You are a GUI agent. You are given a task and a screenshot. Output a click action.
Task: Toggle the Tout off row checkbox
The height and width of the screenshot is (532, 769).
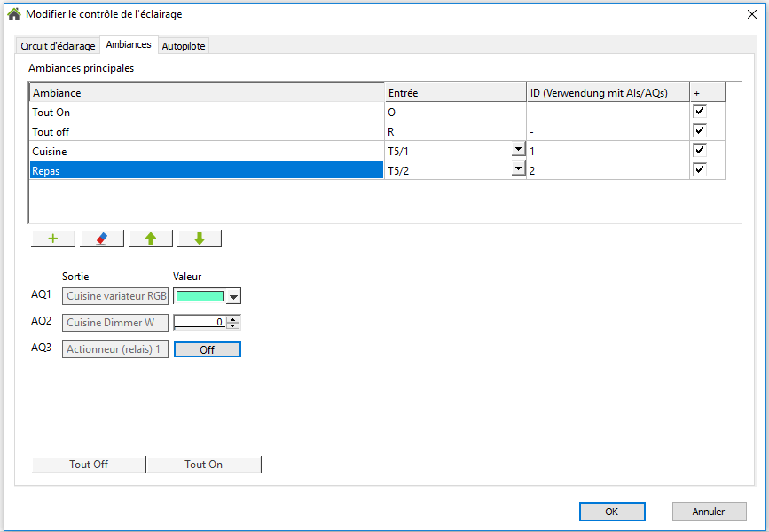click(700, 131)
